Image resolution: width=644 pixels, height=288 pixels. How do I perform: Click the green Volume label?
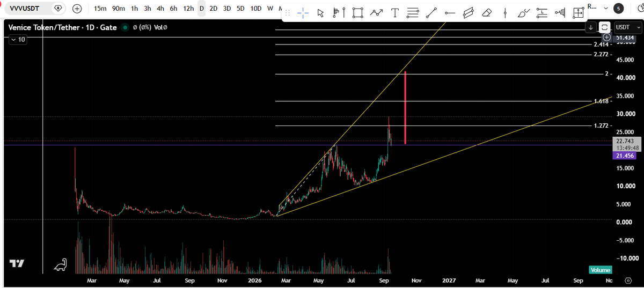click(x=600, y=270)
